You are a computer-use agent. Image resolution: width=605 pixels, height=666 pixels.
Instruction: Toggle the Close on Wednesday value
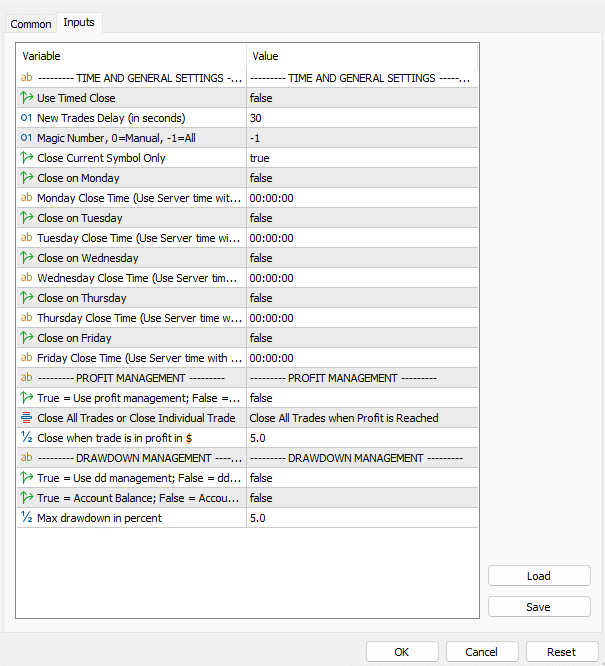tap(362, 258)
